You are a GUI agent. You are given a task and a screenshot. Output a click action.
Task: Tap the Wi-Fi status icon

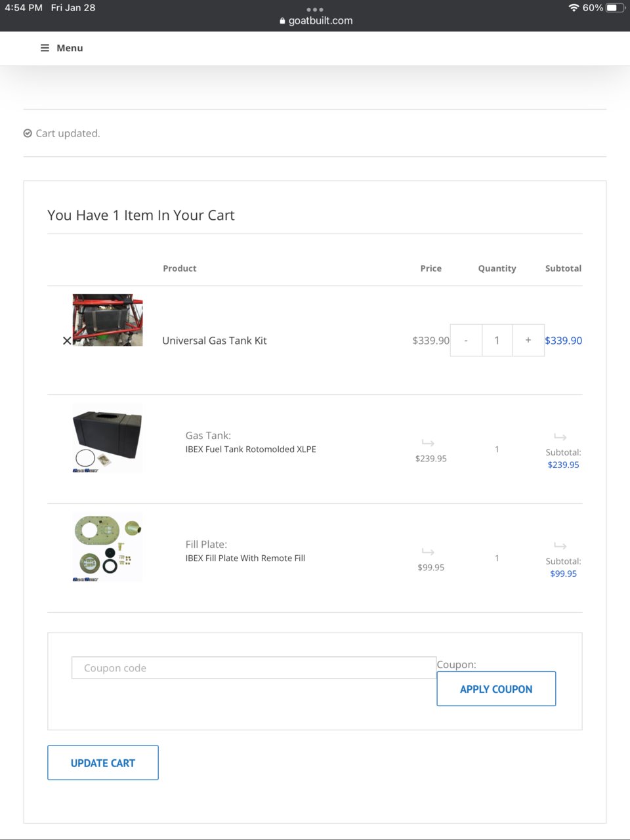pyautogui.click(x=574, y=8)
